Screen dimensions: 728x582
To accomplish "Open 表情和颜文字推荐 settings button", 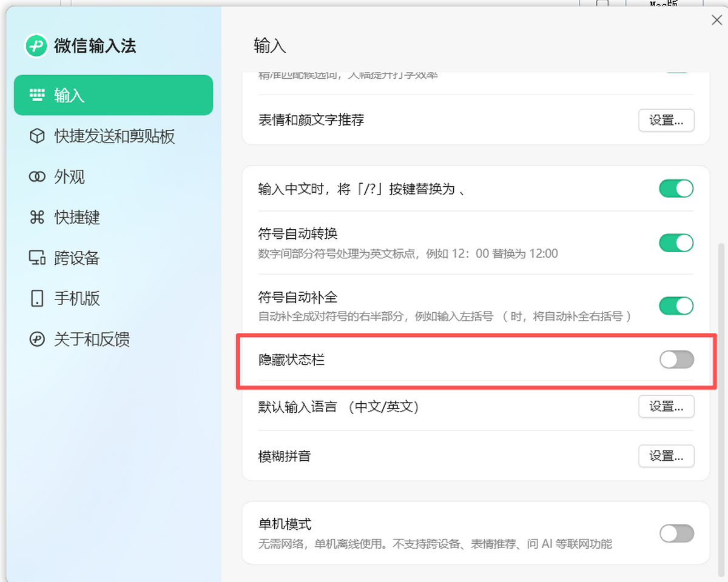I will pyautogui.click(x=666, y=120).
